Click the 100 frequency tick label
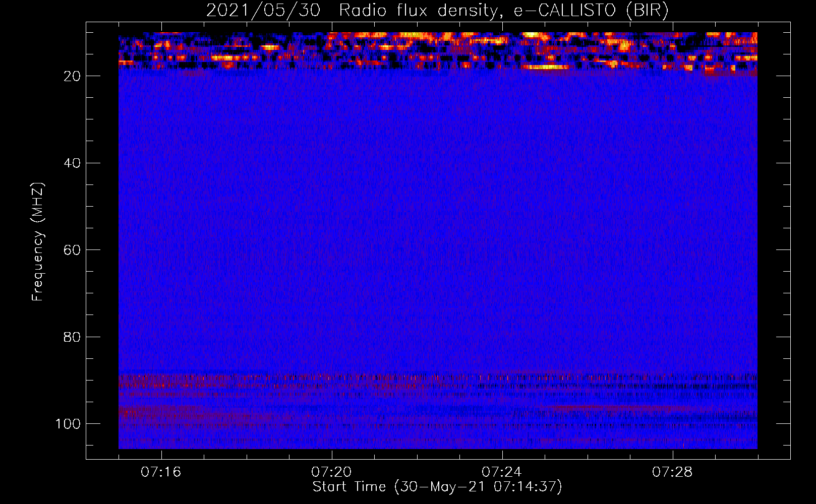This screenshot has height=504, width=816. 68,424
